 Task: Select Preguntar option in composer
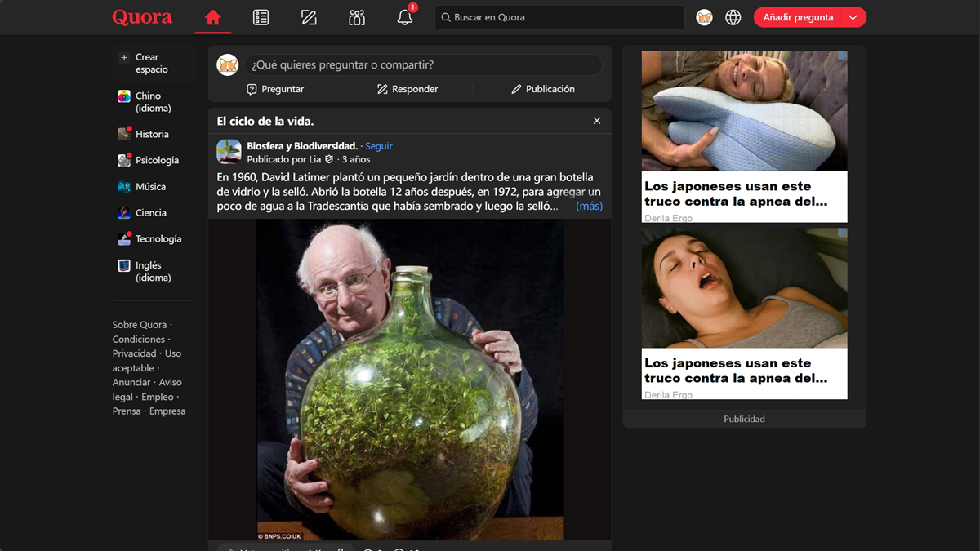[275, 89]
